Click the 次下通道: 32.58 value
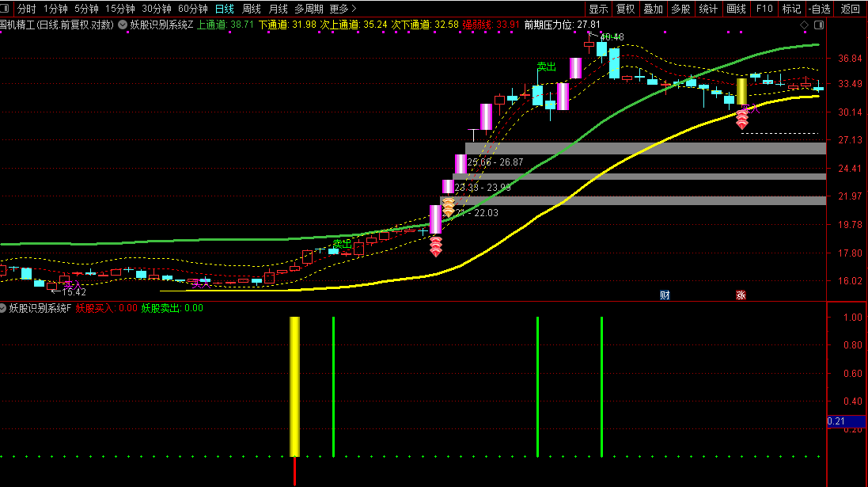 click(x=425, y=25)
